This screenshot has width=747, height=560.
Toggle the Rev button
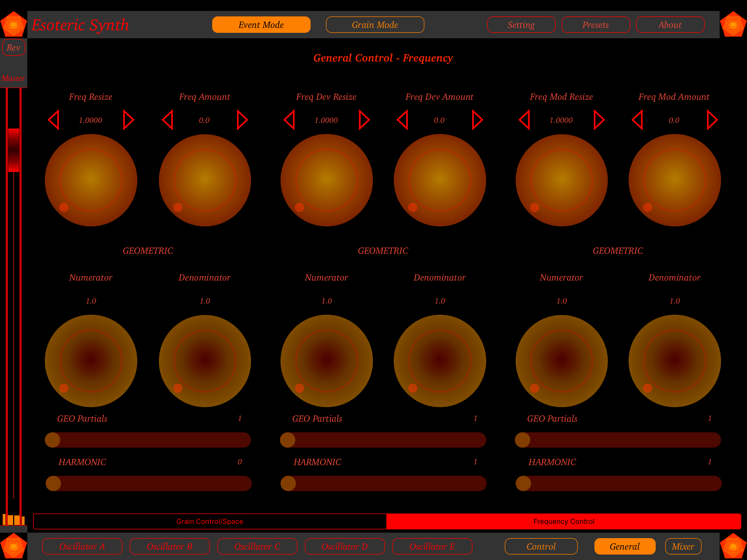tap(13, 48)
